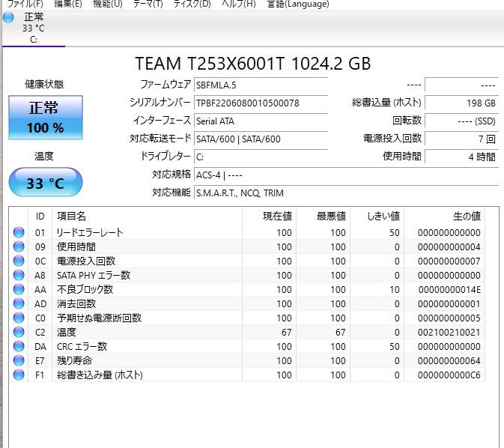Click the status orb for AD 消去回数

(x=19, y=303)
